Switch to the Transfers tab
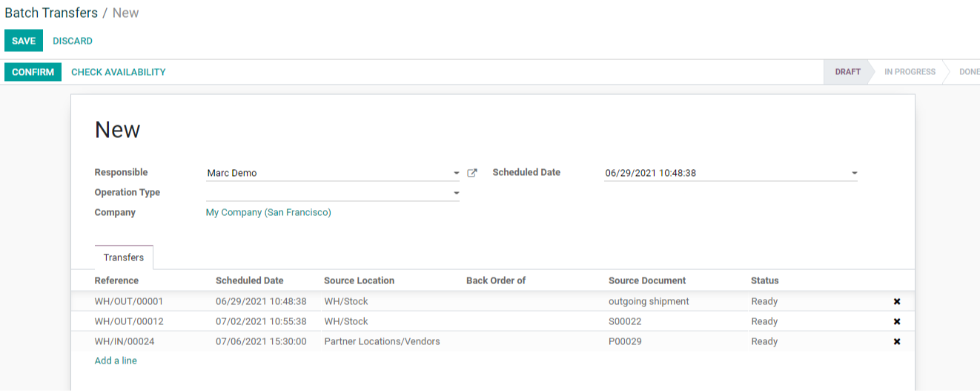This screenshot has height=391, width=980. pos(124,257)
